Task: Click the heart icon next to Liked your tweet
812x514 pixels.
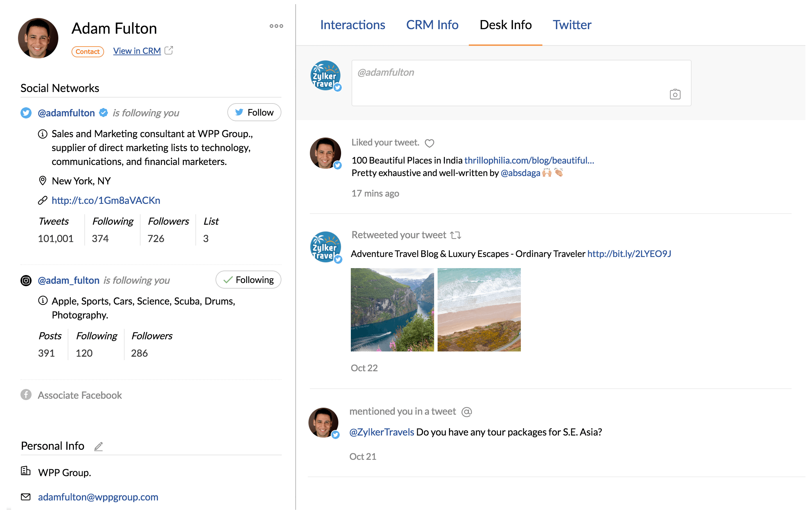Action: pyautogui.click(x=430, y=143)
